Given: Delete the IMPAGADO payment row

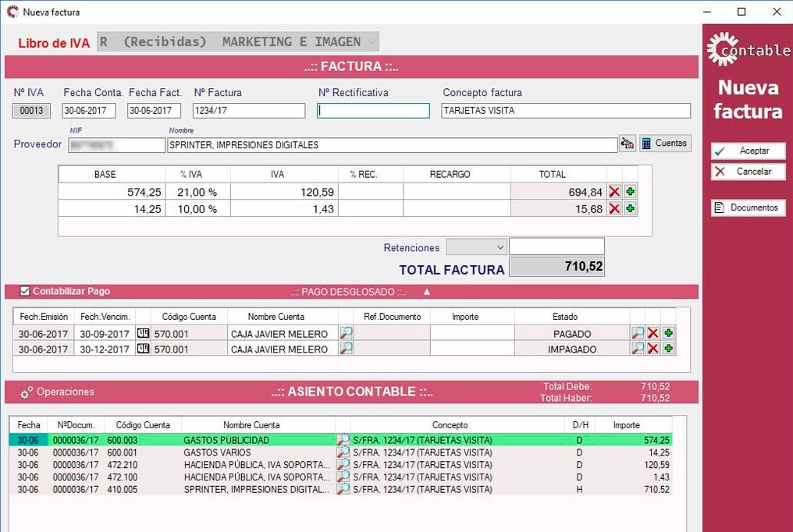Looking at the screenshot, I should pyautogui.click(x=653, y=348).
